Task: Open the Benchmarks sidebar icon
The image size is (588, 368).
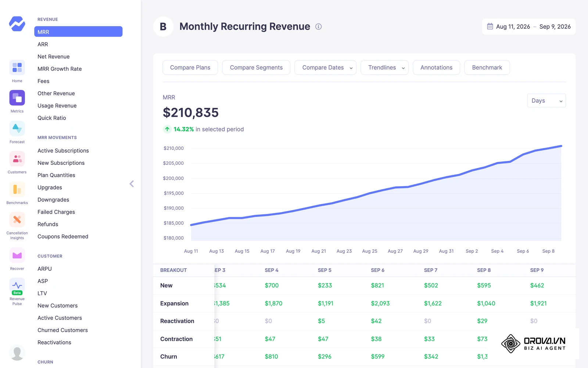Action: point(17,190)
